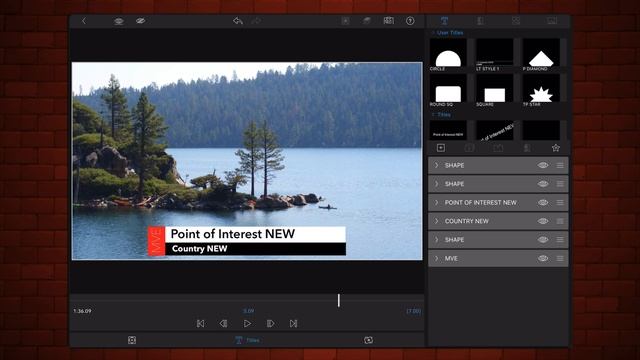
Task: Switch to the third inspector tab icon
Action: (x=516, y=21)
